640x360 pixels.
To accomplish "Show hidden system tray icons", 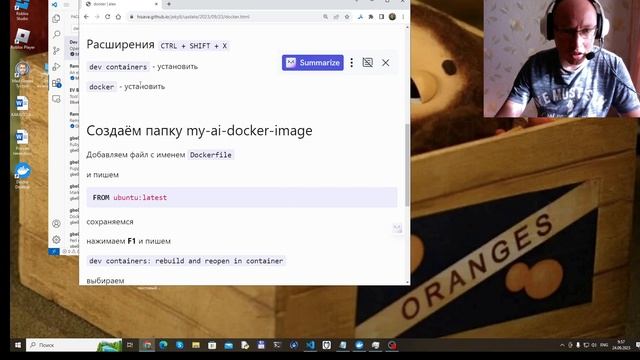I will 562,345.
